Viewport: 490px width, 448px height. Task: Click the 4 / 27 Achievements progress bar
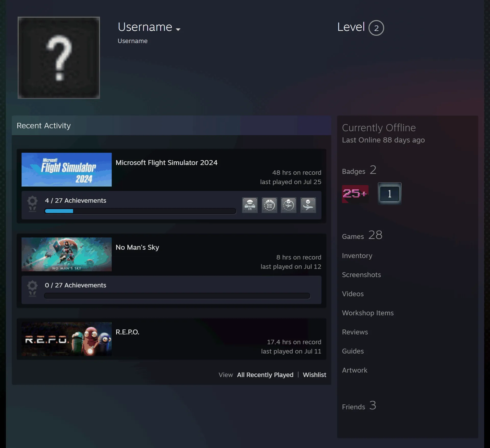(x=140, y=211)
